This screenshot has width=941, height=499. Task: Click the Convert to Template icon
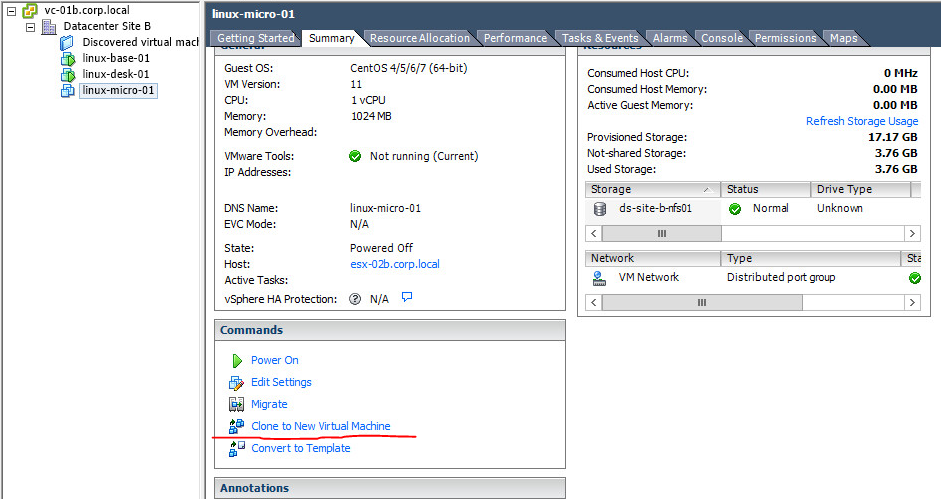pos(236,449)
